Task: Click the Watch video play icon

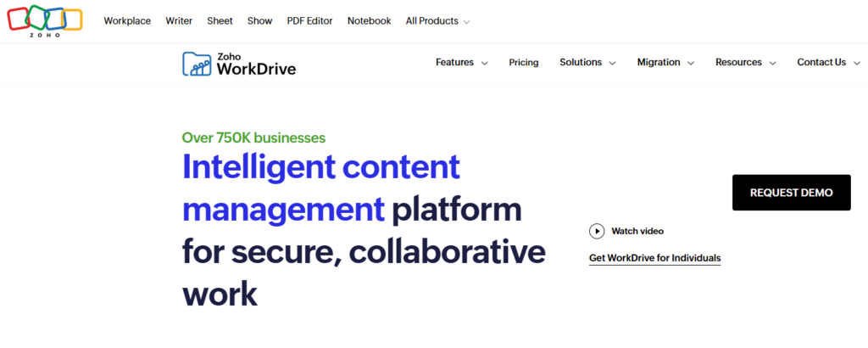Action: click(597, 231)
